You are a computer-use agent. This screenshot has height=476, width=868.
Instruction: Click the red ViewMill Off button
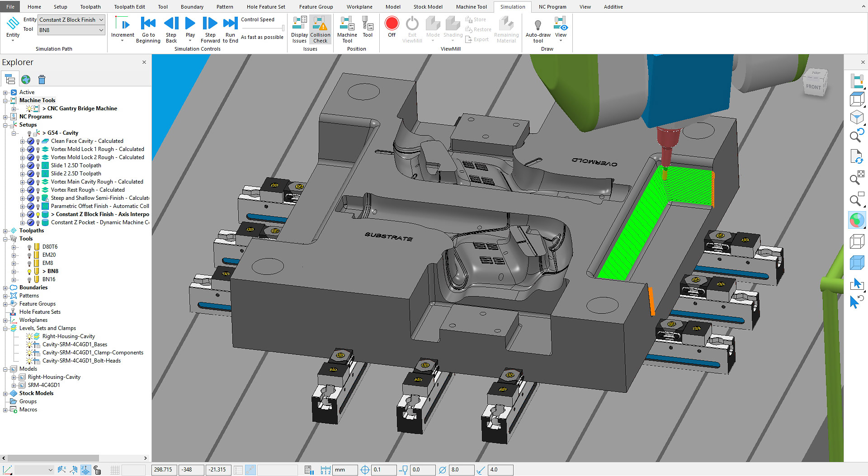[x=392, y=24]
